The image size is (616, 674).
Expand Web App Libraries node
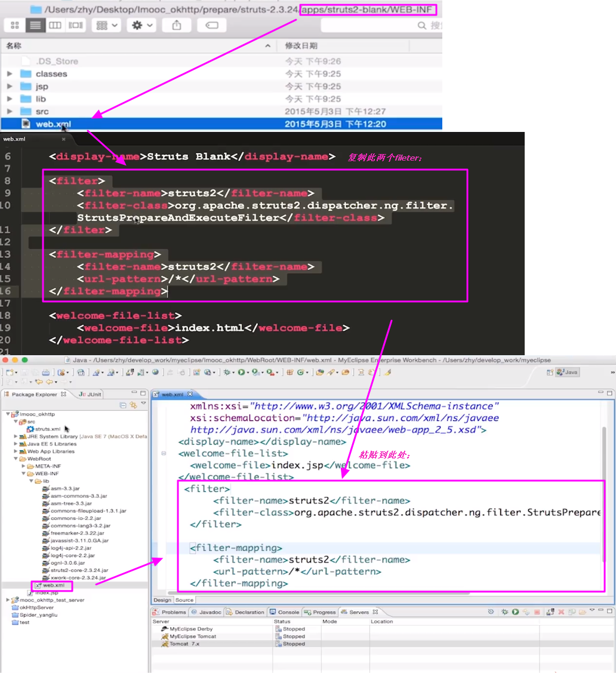[x=16, y=451]
